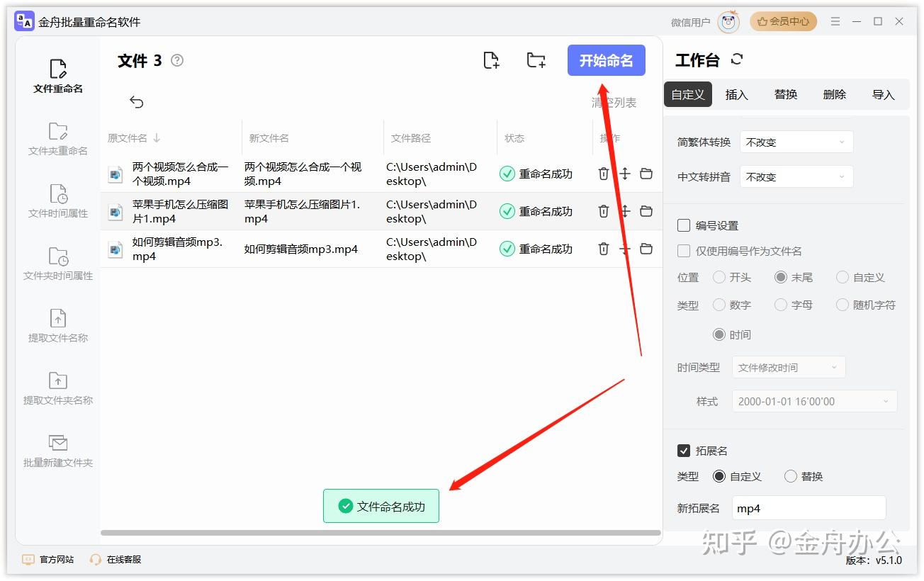Select the 开头 position radio button

point(719,277)
